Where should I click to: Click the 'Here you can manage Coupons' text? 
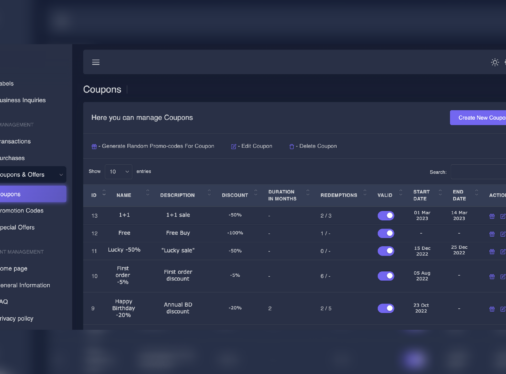142,118
